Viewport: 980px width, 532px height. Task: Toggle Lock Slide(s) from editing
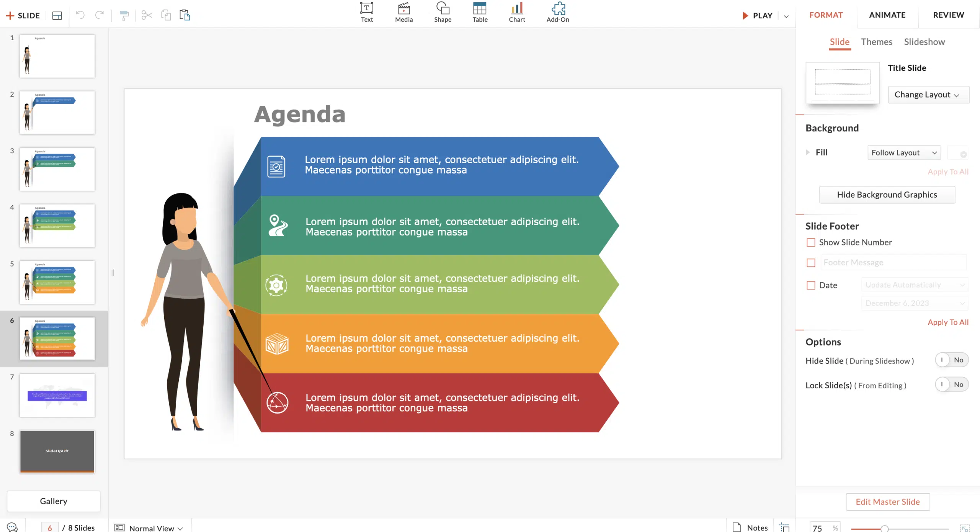(x=952, y=385)
